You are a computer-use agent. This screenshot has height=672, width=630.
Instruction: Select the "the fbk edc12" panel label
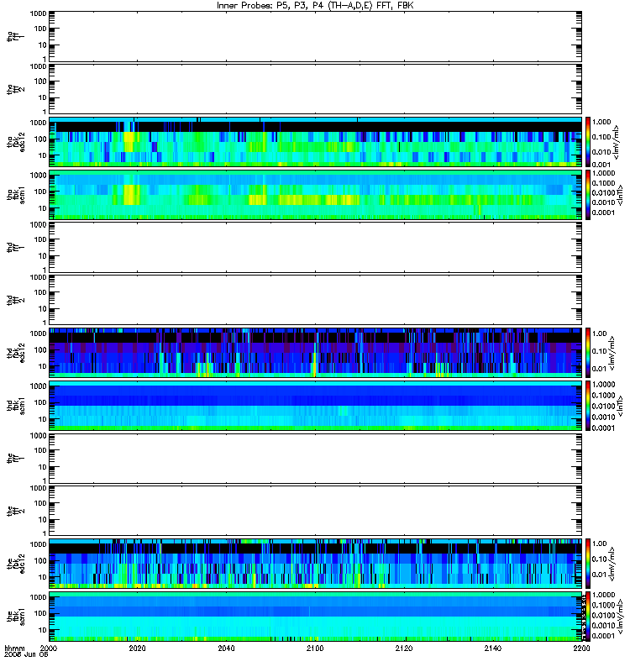click(x=15, y=564)
